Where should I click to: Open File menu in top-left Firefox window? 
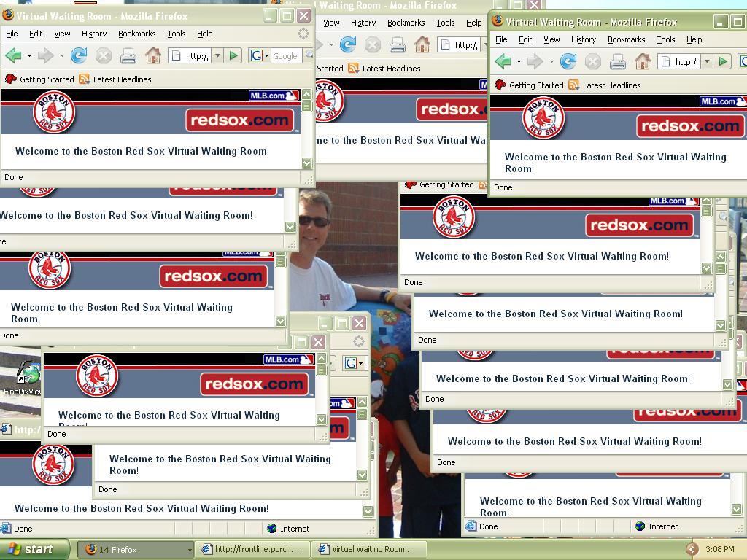point(12,34)
